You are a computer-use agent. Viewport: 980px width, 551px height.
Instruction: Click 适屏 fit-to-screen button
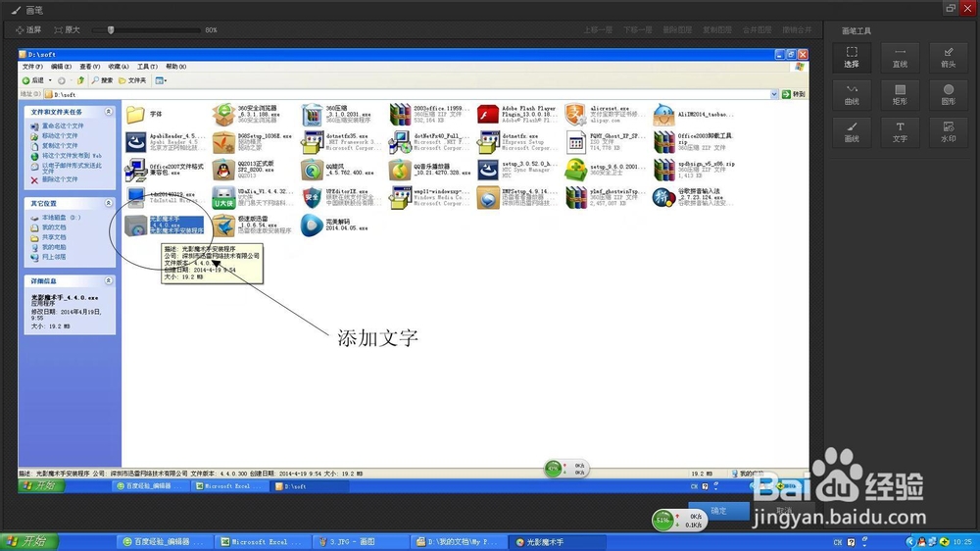[28, 29]
